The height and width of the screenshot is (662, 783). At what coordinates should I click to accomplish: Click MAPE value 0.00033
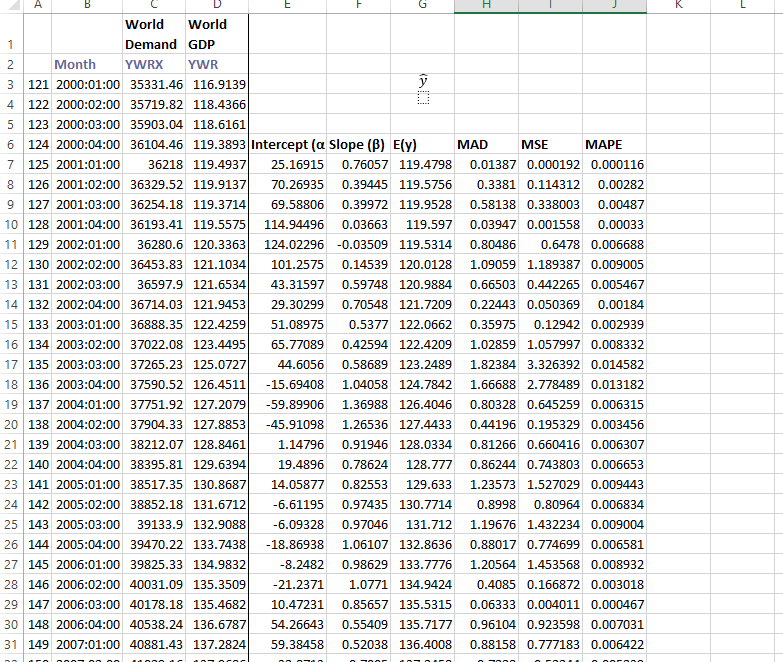coord(614,225)
